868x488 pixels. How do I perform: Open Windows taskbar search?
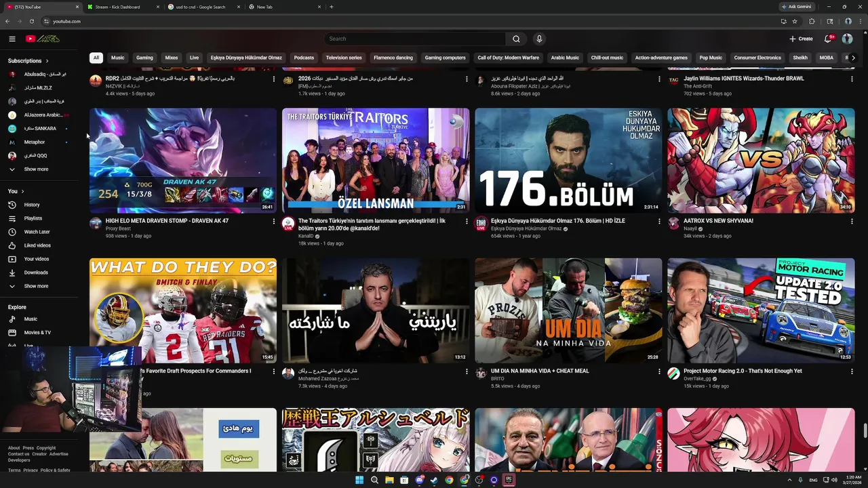point(374,480)
